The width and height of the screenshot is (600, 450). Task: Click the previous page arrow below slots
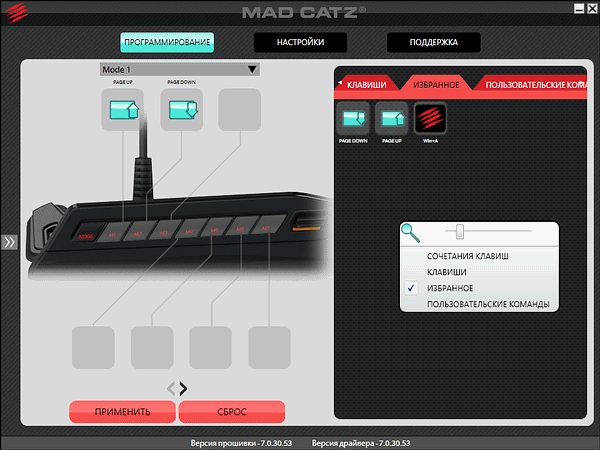pyautogui.click(x=171, y=389)
